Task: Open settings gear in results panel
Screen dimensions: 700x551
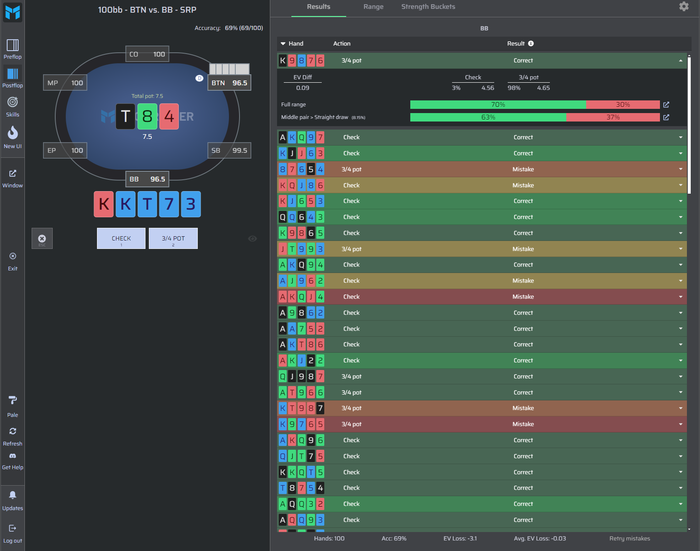Action: click(683, 6)
